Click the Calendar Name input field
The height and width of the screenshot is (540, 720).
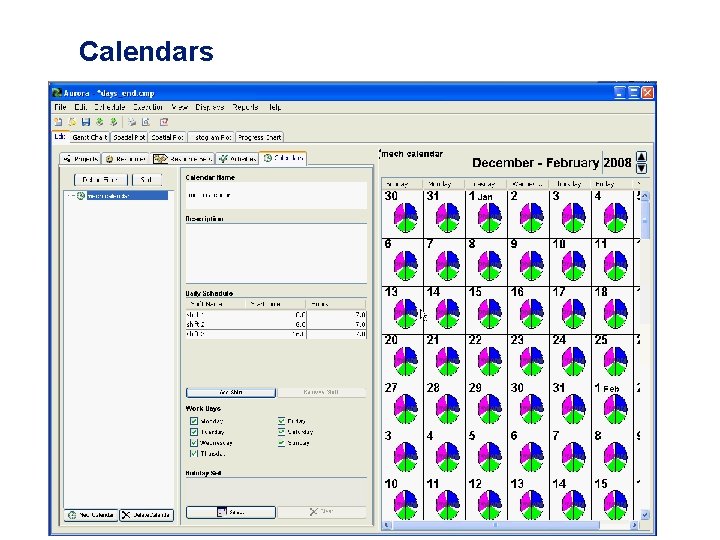click(x=276, y=195)
